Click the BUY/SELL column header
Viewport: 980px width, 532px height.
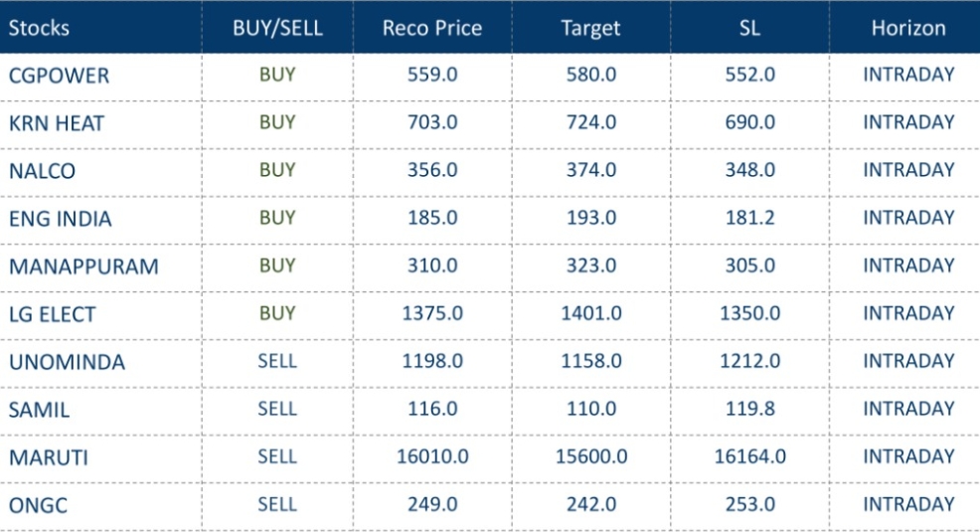277,28
